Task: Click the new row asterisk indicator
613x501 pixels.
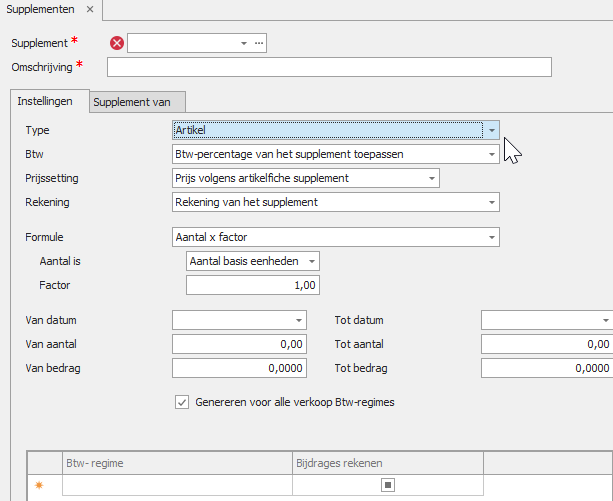Action: [39, 485]
